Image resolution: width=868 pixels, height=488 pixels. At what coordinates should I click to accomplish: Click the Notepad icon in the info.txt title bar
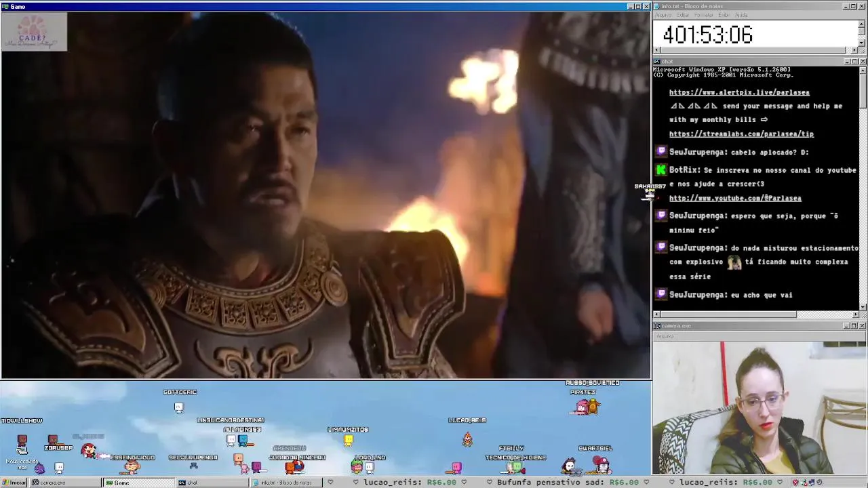point(657,6)
